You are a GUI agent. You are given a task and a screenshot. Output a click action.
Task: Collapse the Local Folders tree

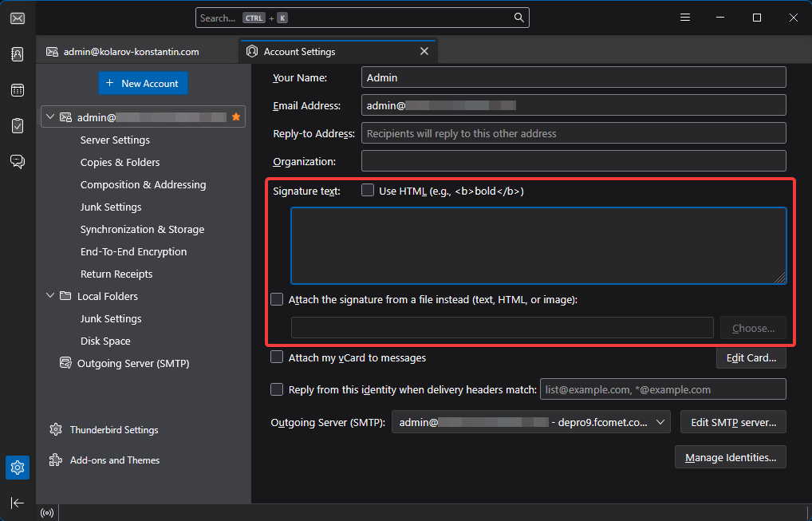pos(50,296)
